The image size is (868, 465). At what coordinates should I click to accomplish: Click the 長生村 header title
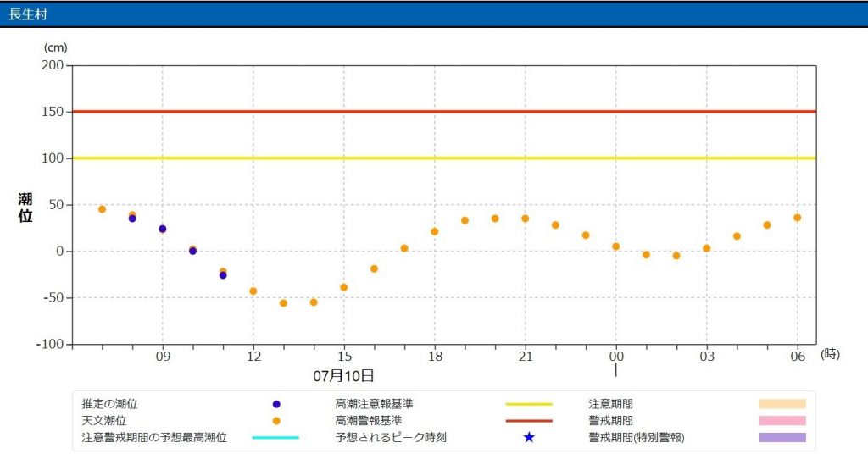click(x=28, y=14)
